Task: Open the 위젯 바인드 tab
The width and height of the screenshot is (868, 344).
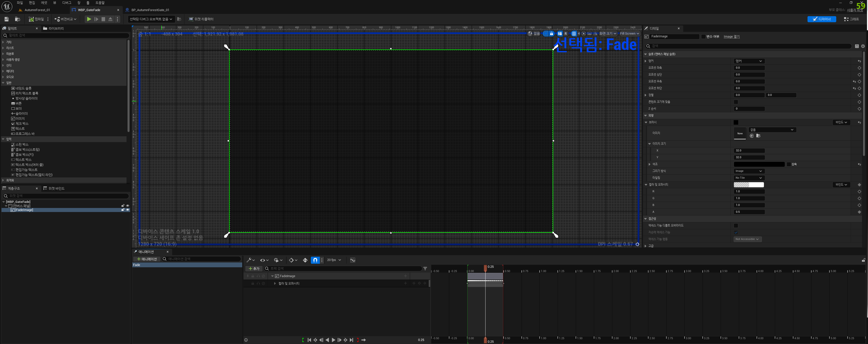Action: (x=54, y=188)
